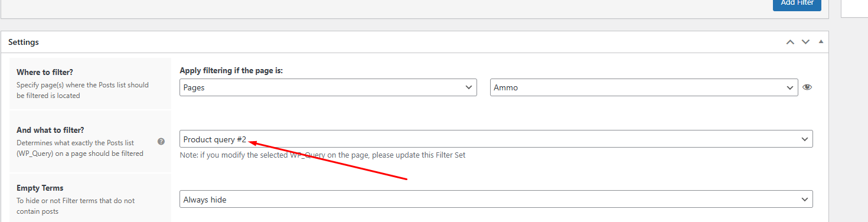Open the Always hide Empty Terms dropdown
Screen dimensions: 868x222
pyautogui.click(x=496, y=200)
